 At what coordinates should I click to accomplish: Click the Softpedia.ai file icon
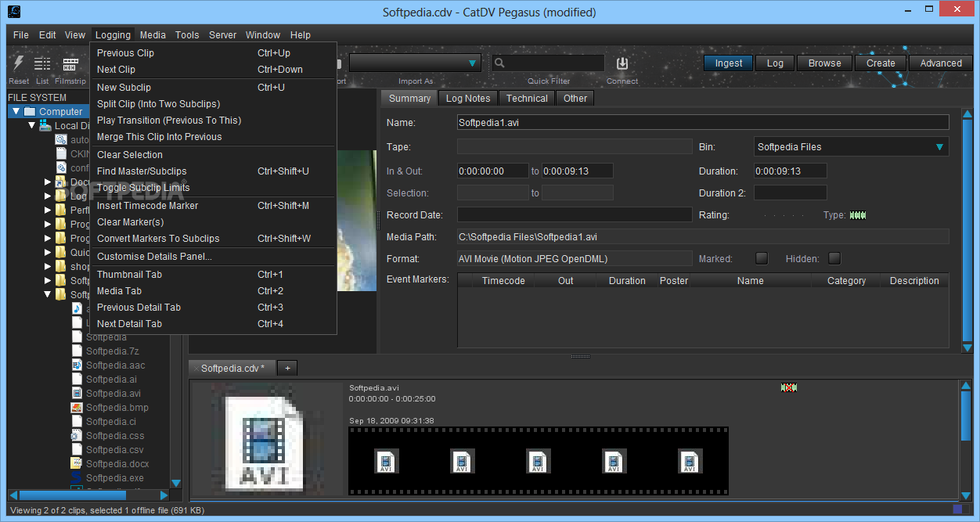[x=77, y=380]
